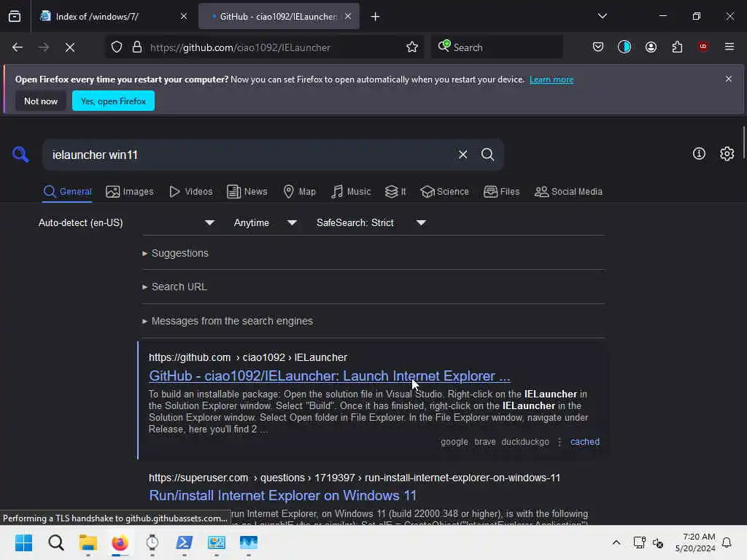
Task: Open Windows Start menu
Action: click(x=23, y=542)
